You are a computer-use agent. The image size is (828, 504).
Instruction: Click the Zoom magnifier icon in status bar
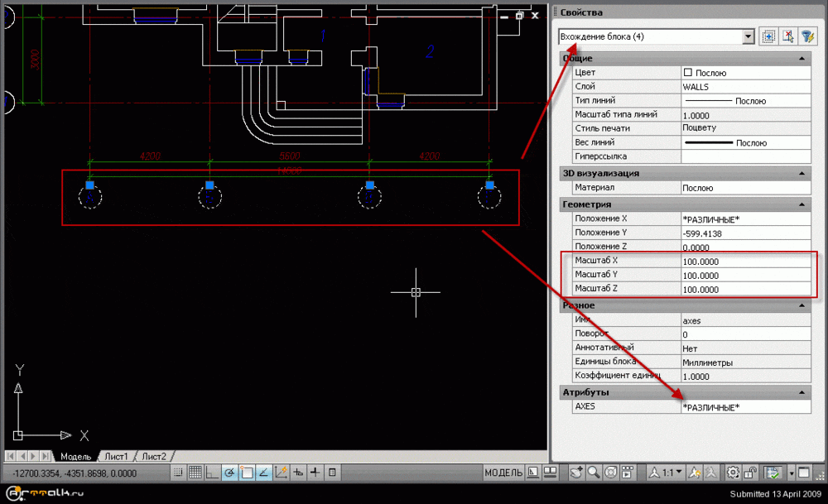[594, 473]
